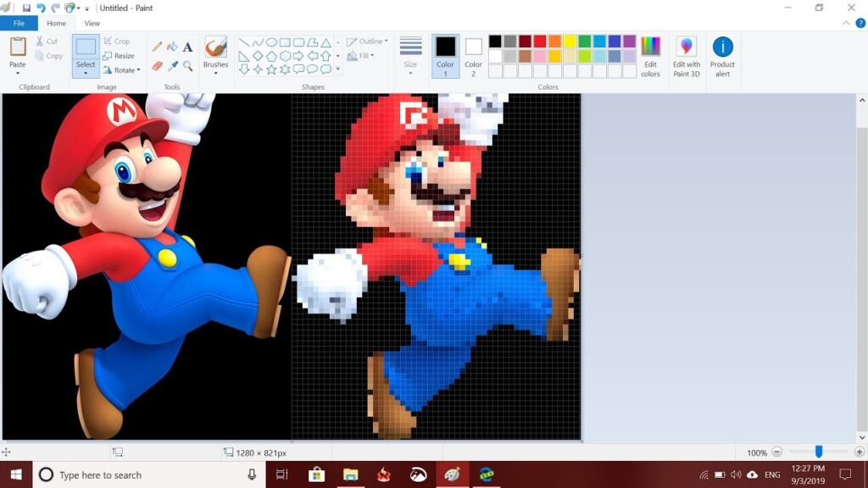Expand the Brushes dropdown arrow

coord(215,73)
